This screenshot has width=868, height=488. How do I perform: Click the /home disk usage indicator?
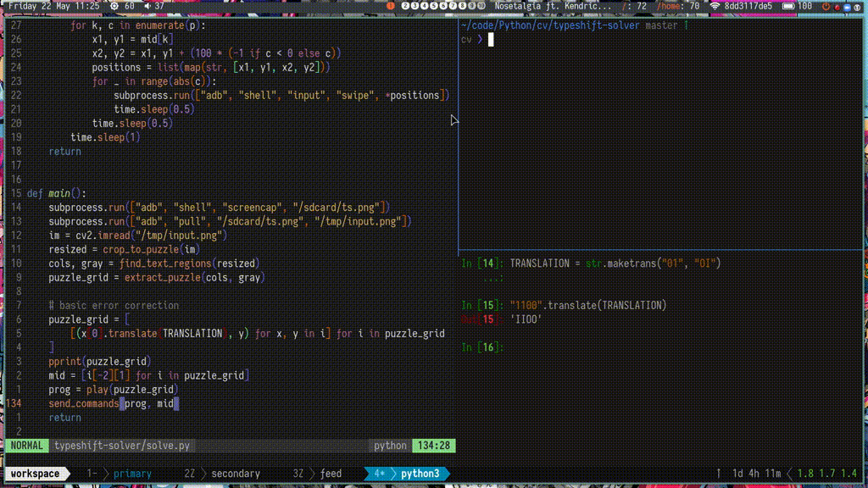click(x=678, y=6)
